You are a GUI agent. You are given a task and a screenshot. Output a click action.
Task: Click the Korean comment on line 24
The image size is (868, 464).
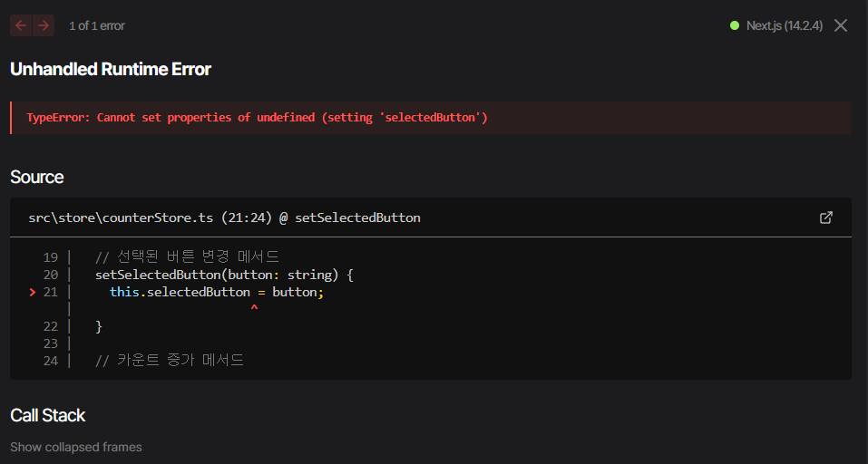(170, 361)
